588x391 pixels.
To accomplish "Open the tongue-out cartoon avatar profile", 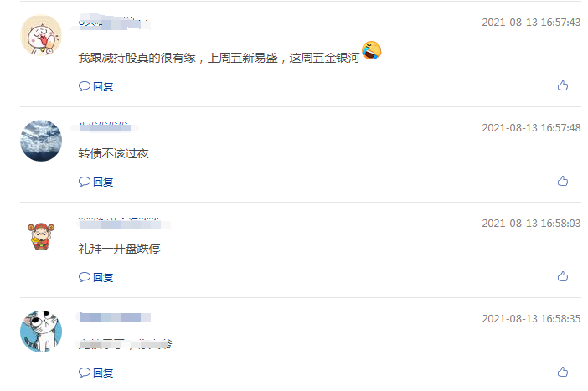I will pos(41,35).
